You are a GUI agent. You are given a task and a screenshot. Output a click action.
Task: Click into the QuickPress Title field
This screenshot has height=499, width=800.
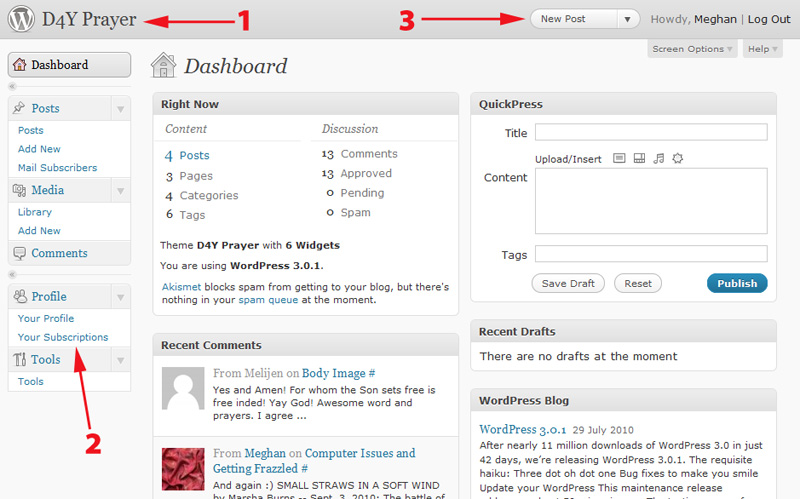pos(651,132)
